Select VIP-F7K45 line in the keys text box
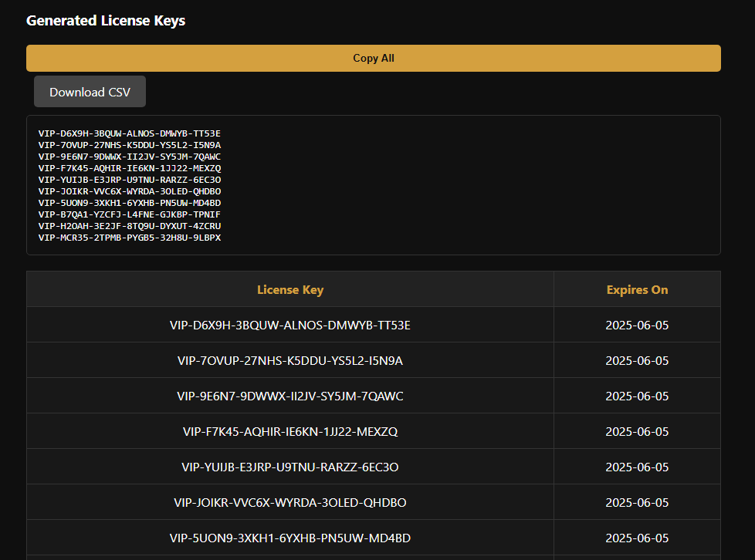755x560 pixels. [130, 168]
